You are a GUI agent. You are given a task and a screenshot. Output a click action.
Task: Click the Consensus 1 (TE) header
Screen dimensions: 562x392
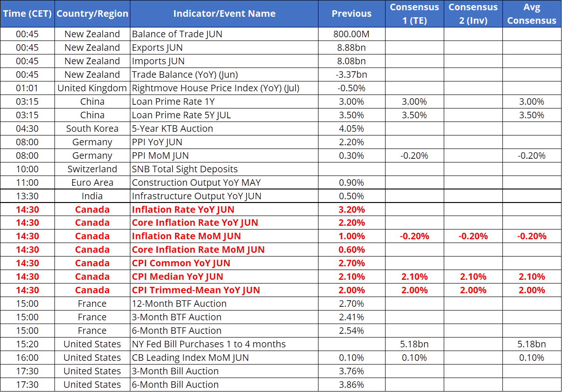[414, 14]
